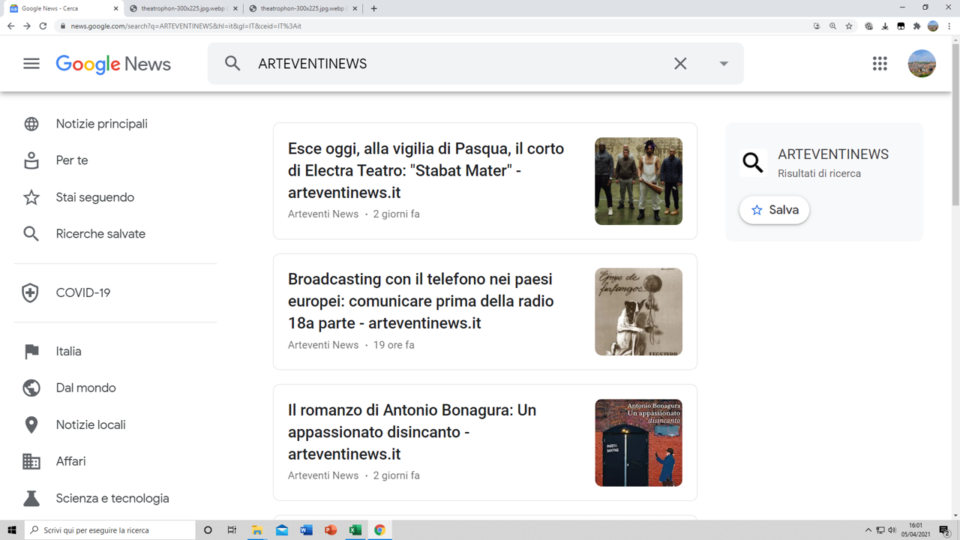This screenshot has height=540, width=960.
Task: Open Word from the taskbar
Action: tap(306, 530)
